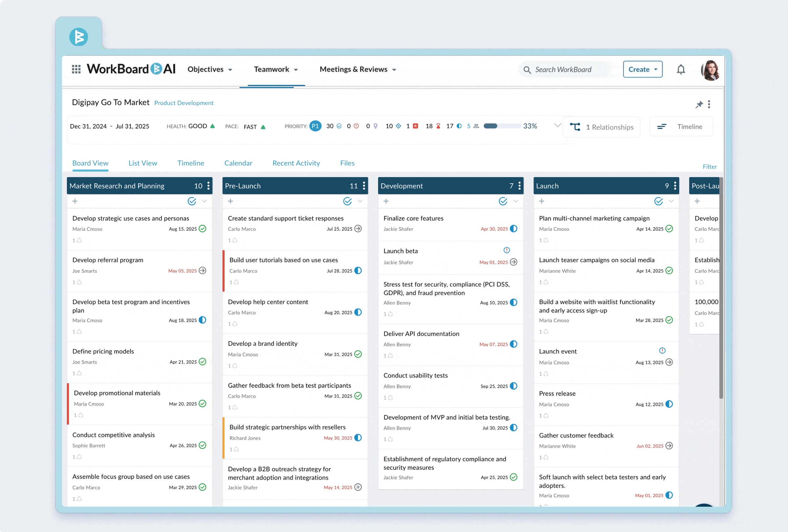This screenshot has width=788, height=532.
Task: Switch to List View tab
Action: coord(143,163)
